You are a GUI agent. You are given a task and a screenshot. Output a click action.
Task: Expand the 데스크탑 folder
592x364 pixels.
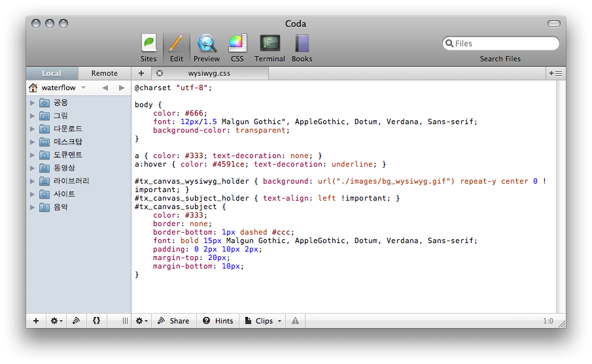click(32, 142)
